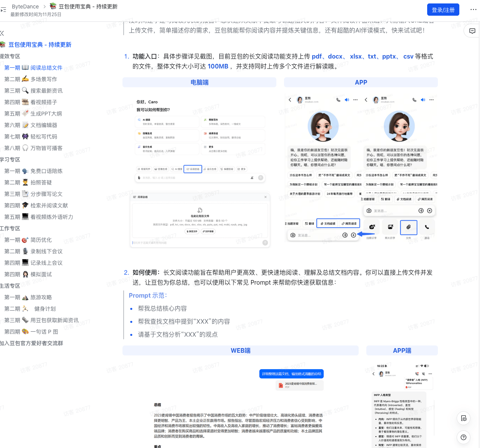Jump to 生活专区 section
Image resolution: width=480 pixels, height=448 pixels.
(10, 286)
